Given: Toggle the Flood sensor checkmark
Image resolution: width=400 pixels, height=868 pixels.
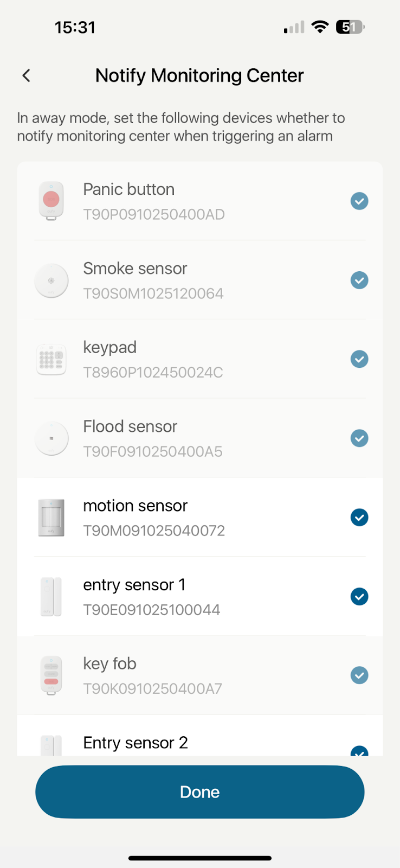Looking at the screenshot, I should point(359,438).
